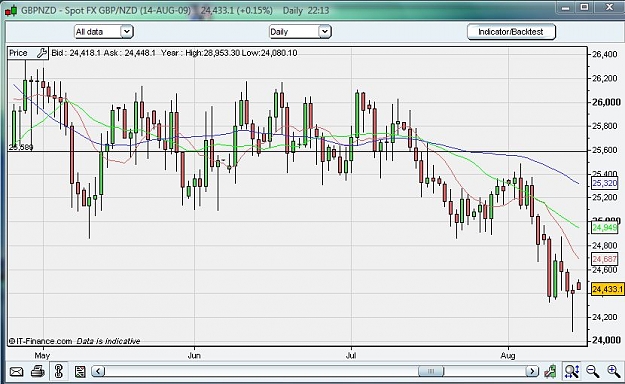Click the scrollbar left arrow
The width and height of the screenshot is (625, 384).
[98, 371]
